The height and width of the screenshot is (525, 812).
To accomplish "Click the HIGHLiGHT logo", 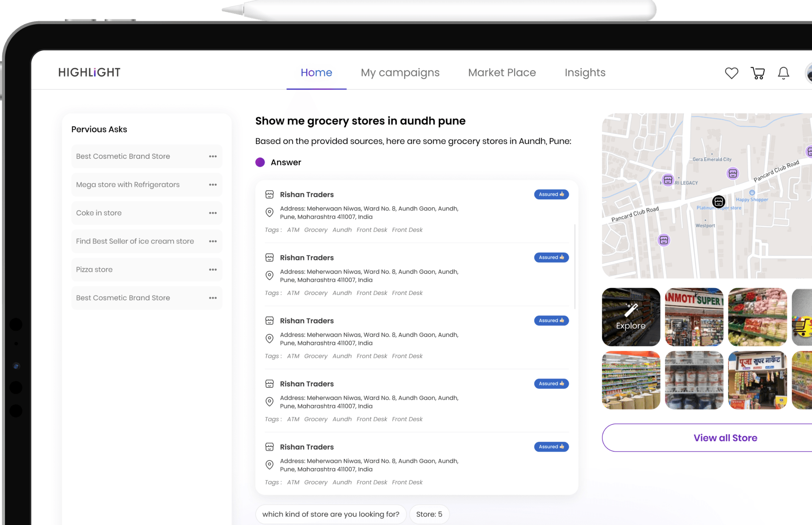I will (x=89, y=72).
